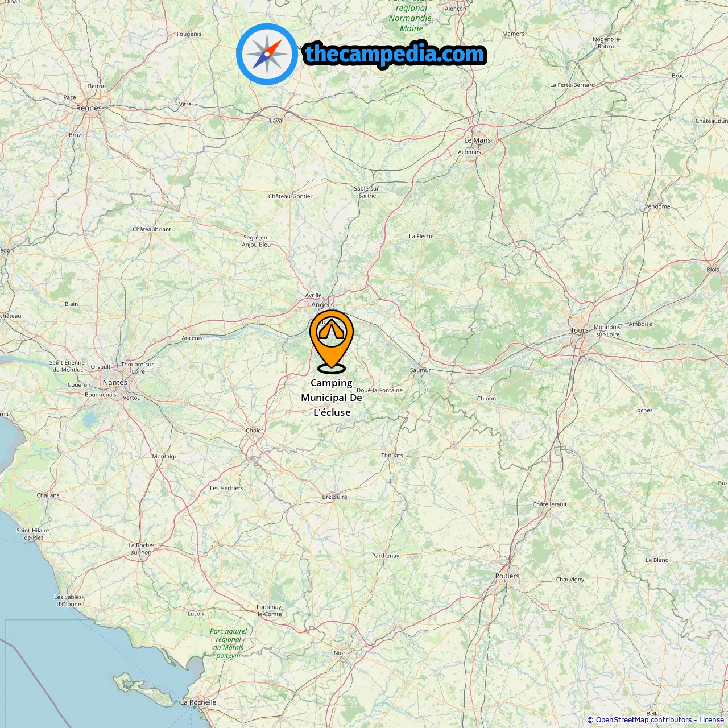
Task: Click the Poitiers city label
Action: 507,576
